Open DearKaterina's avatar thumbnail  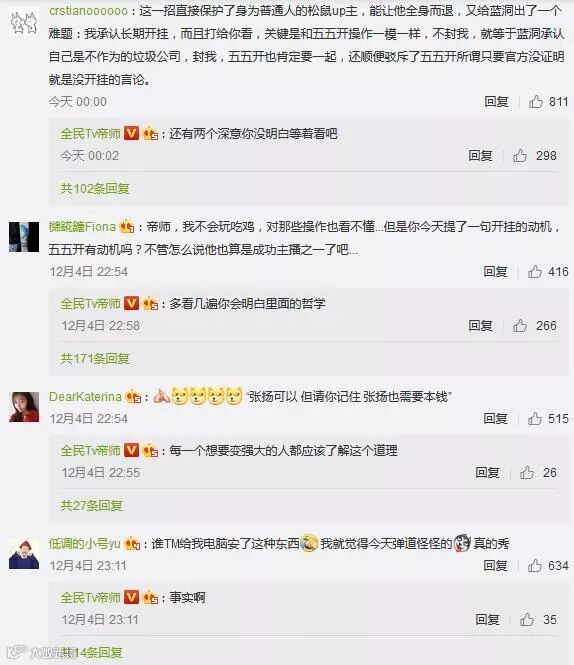point(24,407)
